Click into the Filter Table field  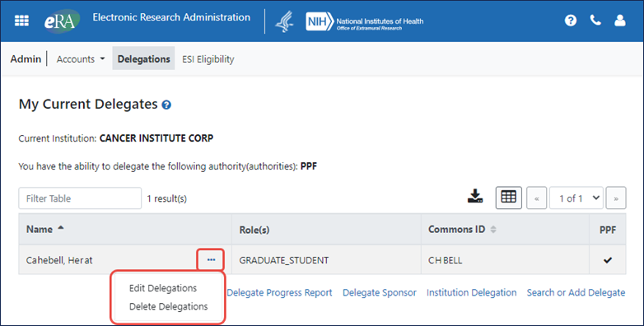[x=80, y=198]
